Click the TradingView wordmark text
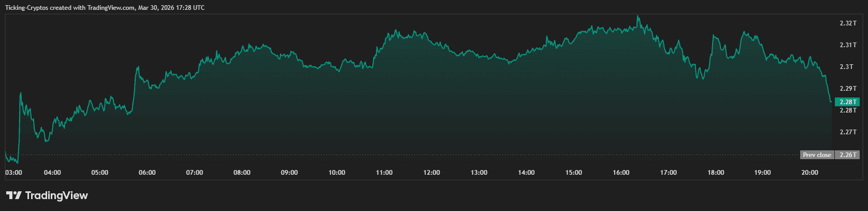This screenshot has height=211, width=868. pos(56,195)
